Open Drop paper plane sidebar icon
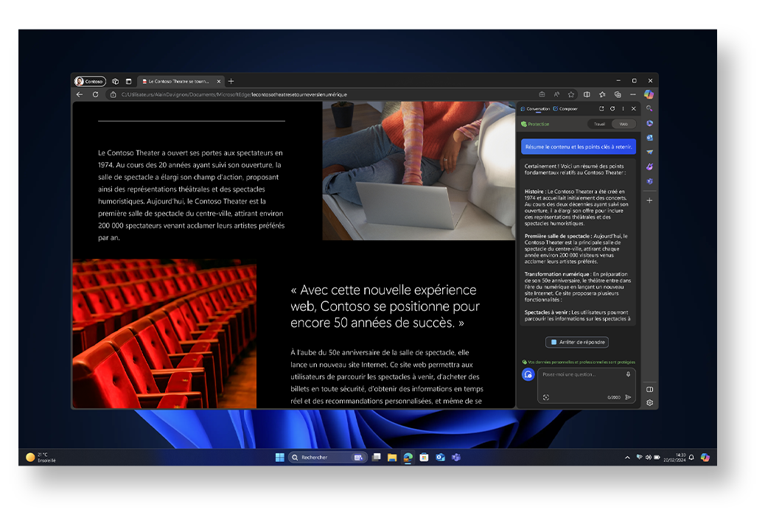This screenshot has width=765, height=532. tap(649, 152)
